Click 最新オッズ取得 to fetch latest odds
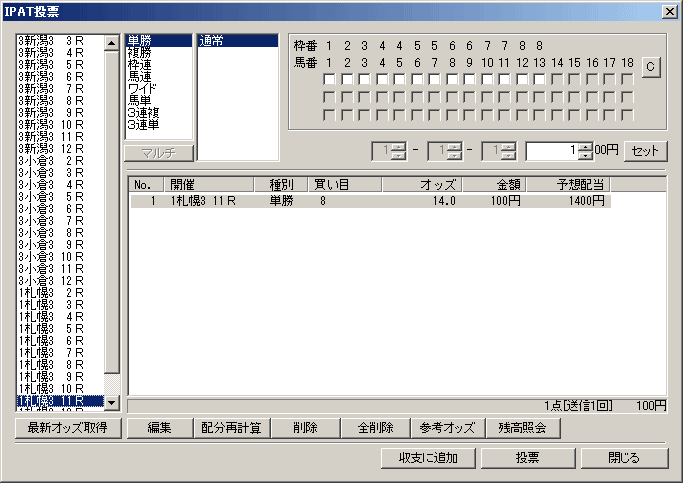 coord(68,428)
